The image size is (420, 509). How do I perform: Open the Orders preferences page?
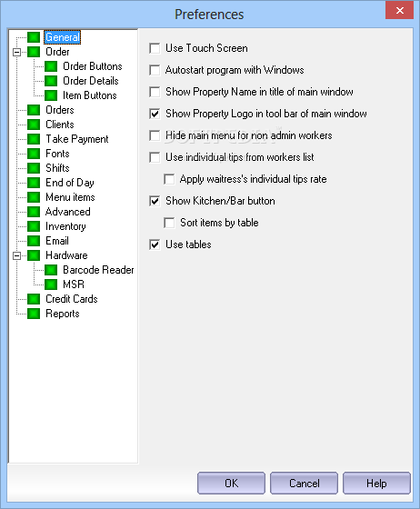tap(60, 110)
